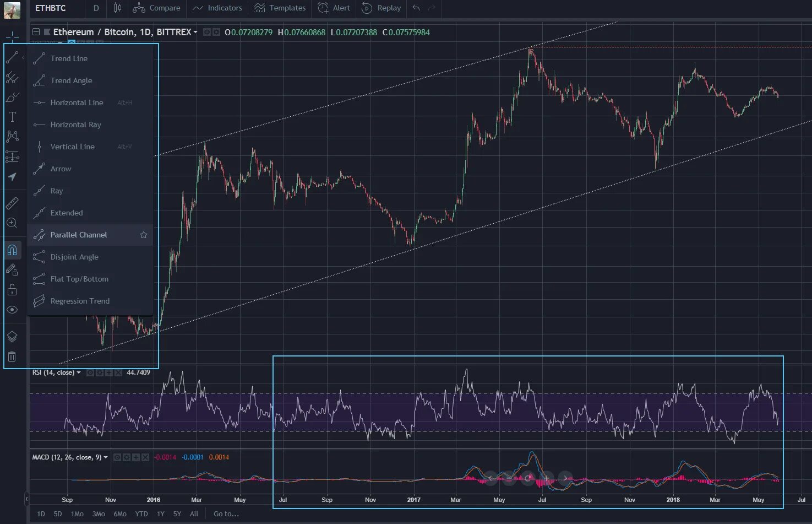This screenshot has width=812, height=524.
Task: Toggle main series visibility eye icon
Action: [x=207, y=32]
